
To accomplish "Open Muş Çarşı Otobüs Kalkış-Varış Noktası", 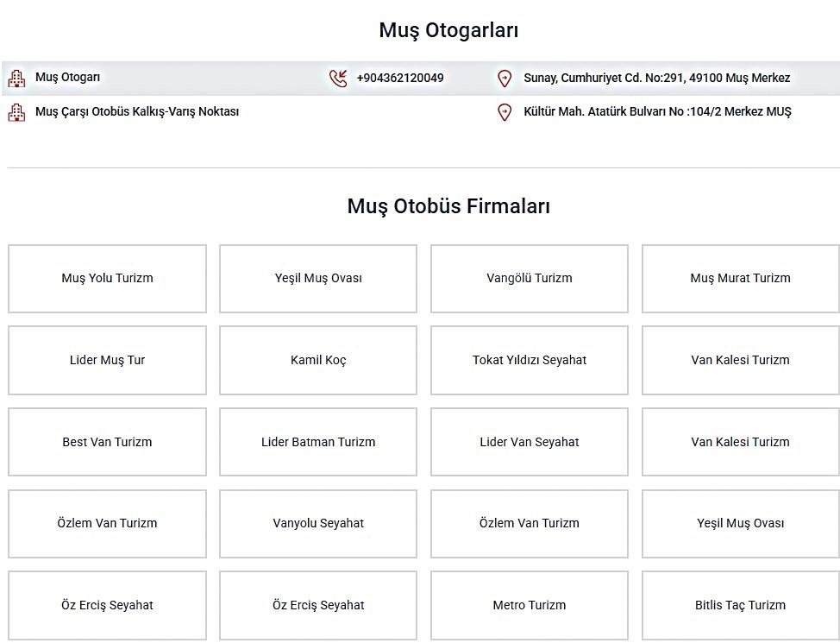I will 137,111.
